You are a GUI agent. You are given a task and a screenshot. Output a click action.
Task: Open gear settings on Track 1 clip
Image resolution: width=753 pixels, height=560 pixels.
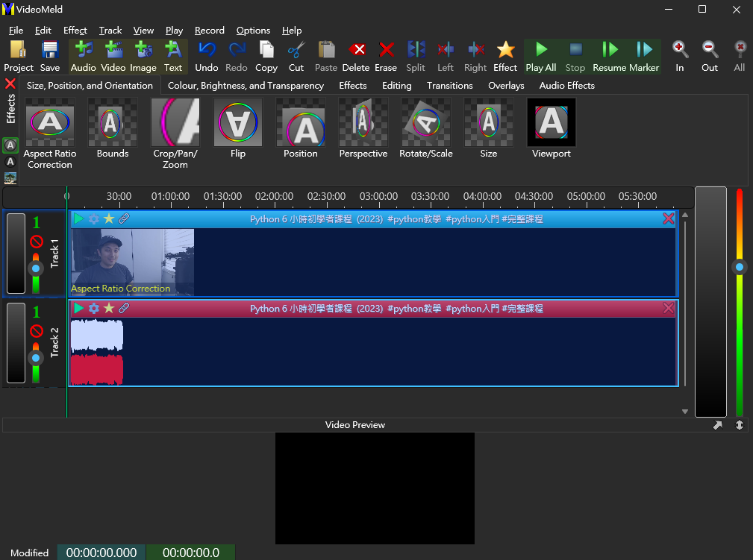94,218
